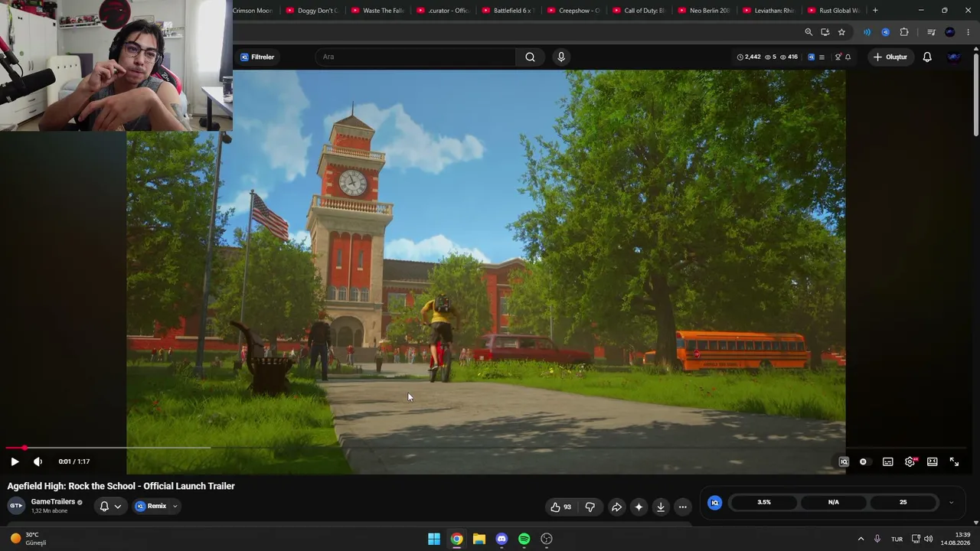Image resolution: width=980 pixels, height=551 pixels.
Task: Switch to the Leviathan tab
Action: pyautogui.click(x=771, y=11)
